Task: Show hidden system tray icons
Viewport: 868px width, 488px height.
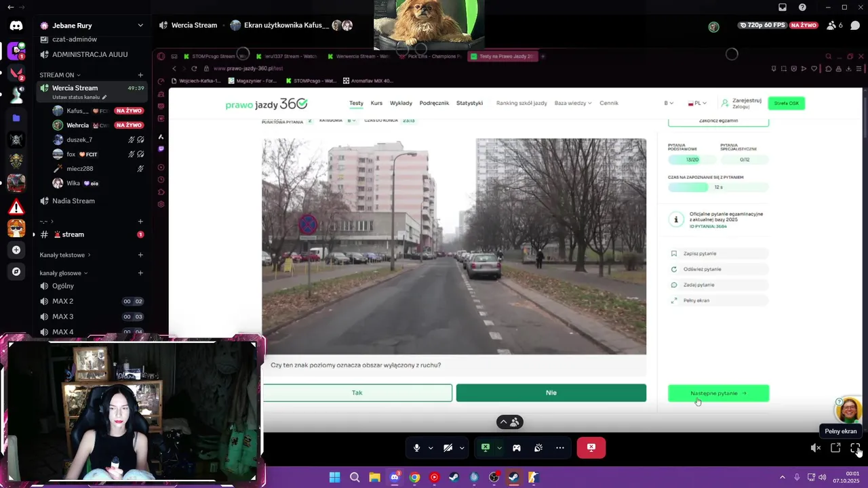Action: coord(782,477)
